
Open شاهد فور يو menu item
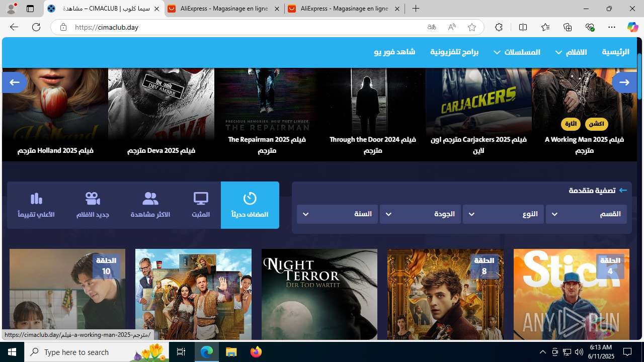pyautogui.click(x=394, y=52)
